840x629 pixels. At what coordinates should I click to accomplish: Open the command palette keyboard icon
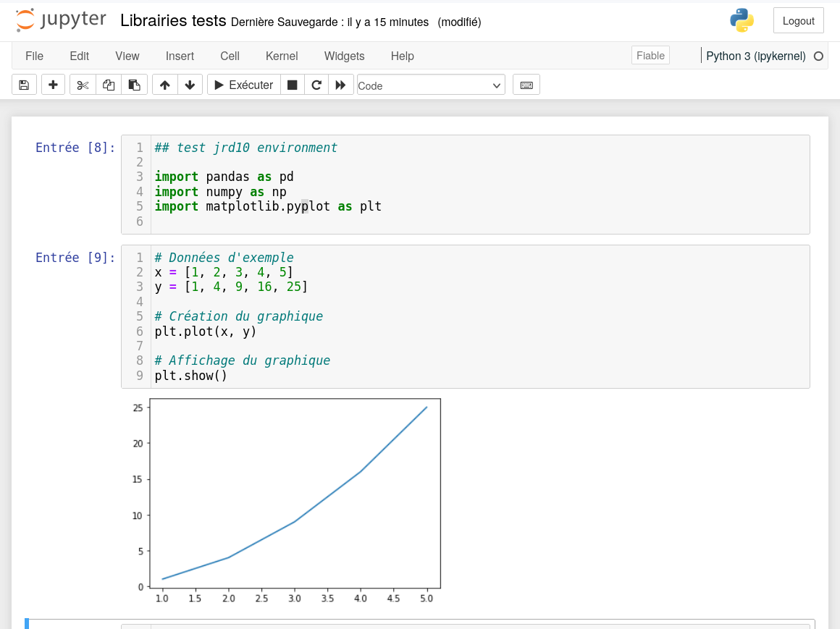click(x=526, y=85)
